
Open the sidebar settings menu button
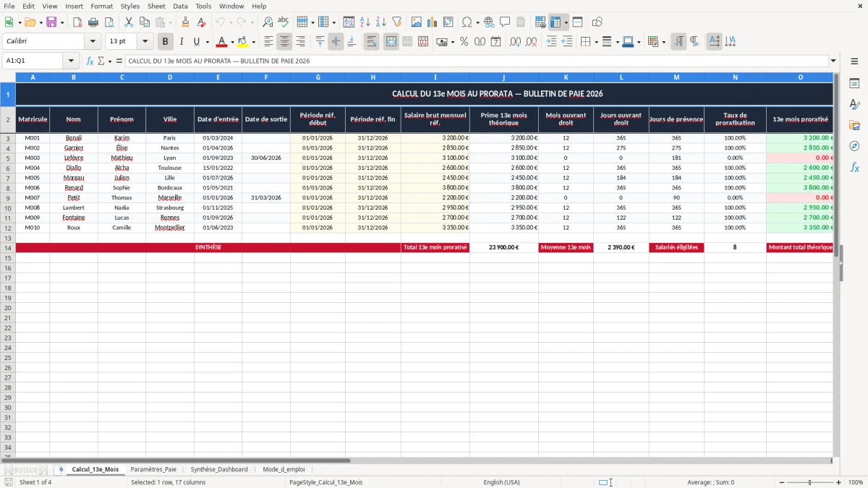coord(854,61)
